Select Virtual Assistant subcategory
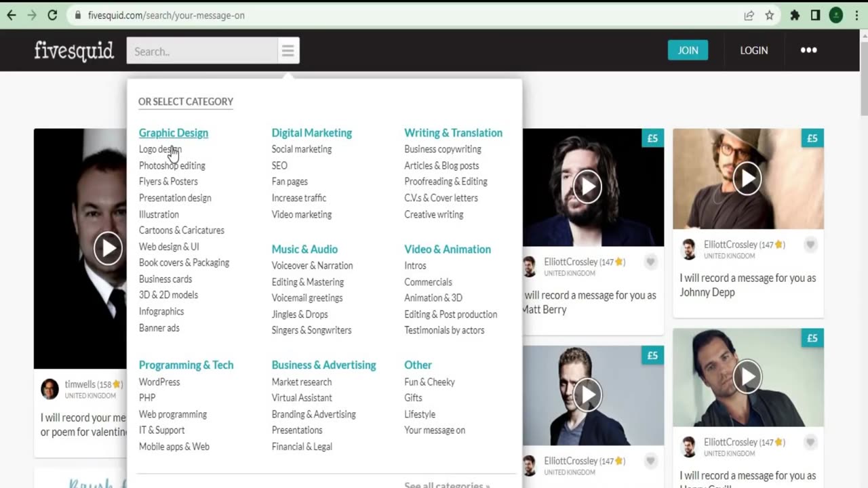This screenshot has width=868, height=488. tap(302, 398)
